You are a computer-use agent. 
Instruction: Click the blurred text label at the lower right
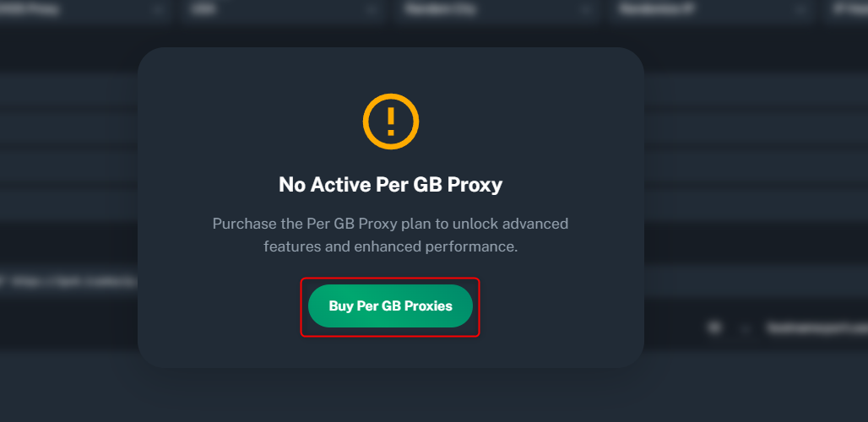coord(816,328)
